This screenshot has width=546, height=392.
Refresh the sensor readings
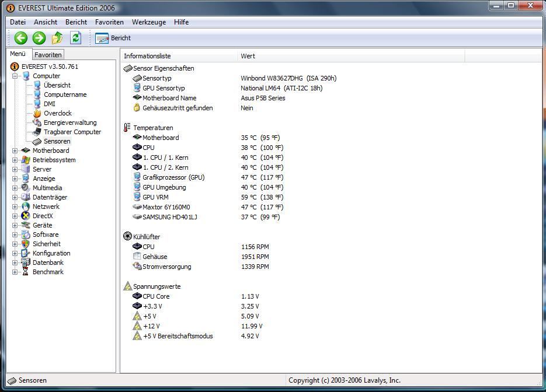pyautogui.click(x=75, y=38)
